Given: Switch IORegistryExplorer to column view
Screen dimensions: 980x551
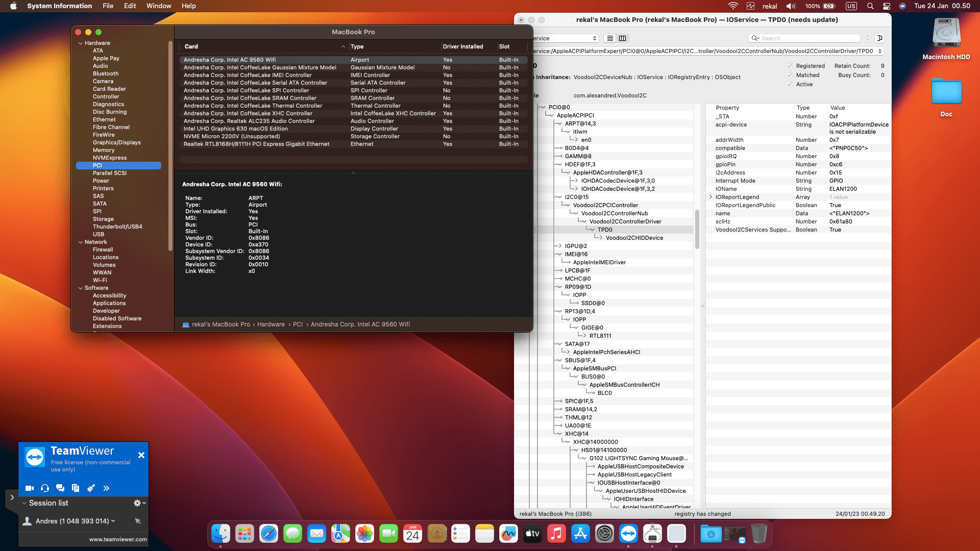Looking at the screenshot, I should [x=623, y=38].
